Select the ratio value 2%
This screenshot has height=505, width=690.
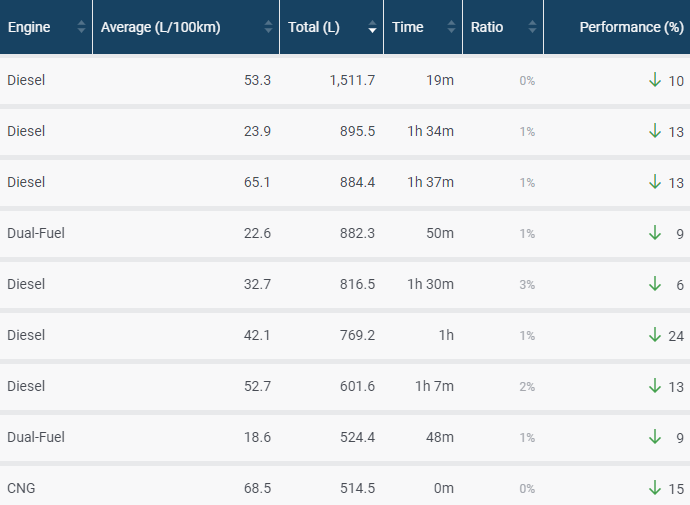[527, 387]
